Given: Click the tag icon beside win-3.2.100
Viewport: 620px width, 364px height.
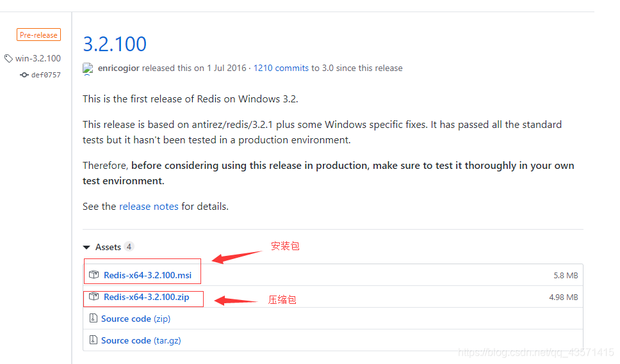Looking at the screenshot, I should pos(9,58).
